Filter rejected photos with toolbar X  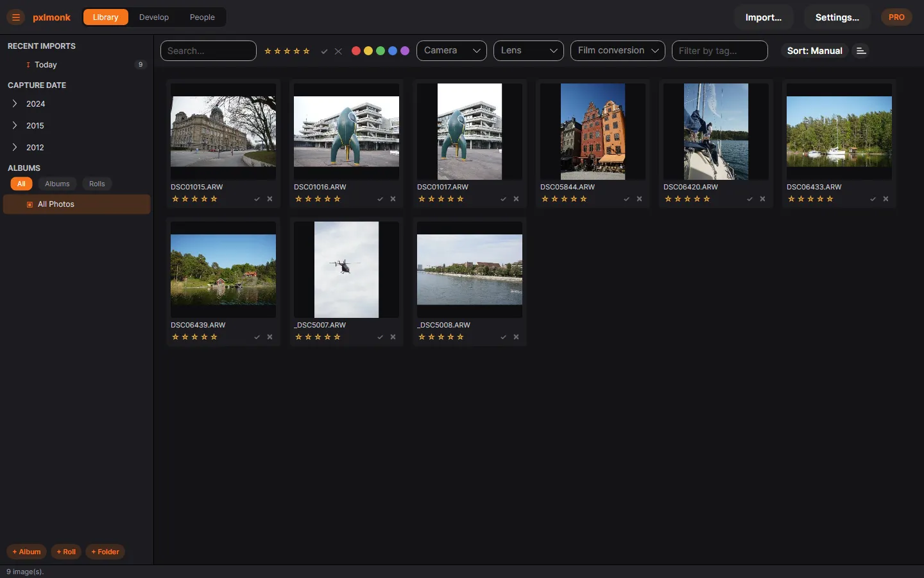tap(338, 51)
